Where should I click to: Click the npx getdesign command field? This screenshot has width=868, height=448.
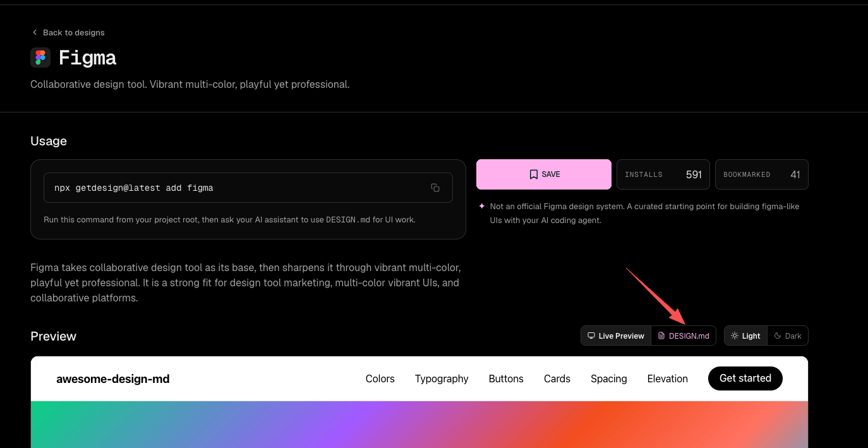(248, 188)
